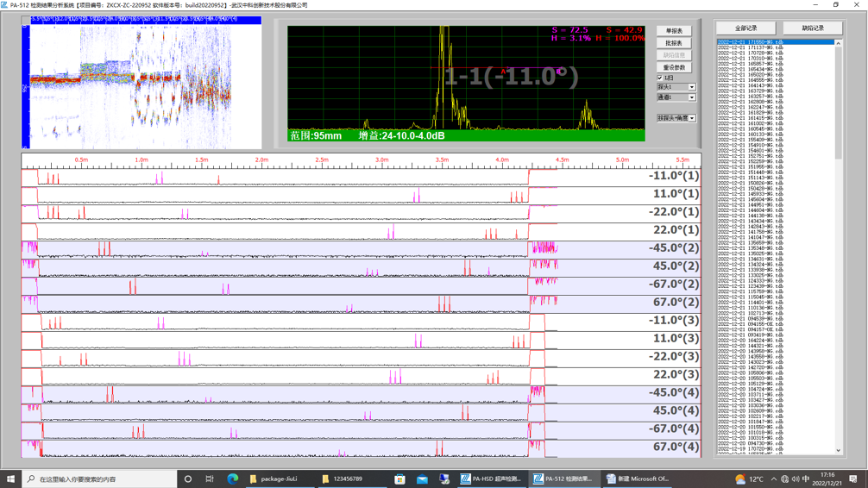
Task: Click the network tray icon
Action: [784, 479]
